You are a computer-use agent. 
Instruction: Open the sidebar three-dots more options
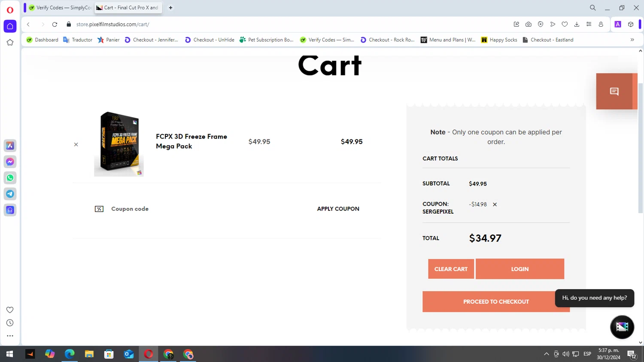click(10, 336)
